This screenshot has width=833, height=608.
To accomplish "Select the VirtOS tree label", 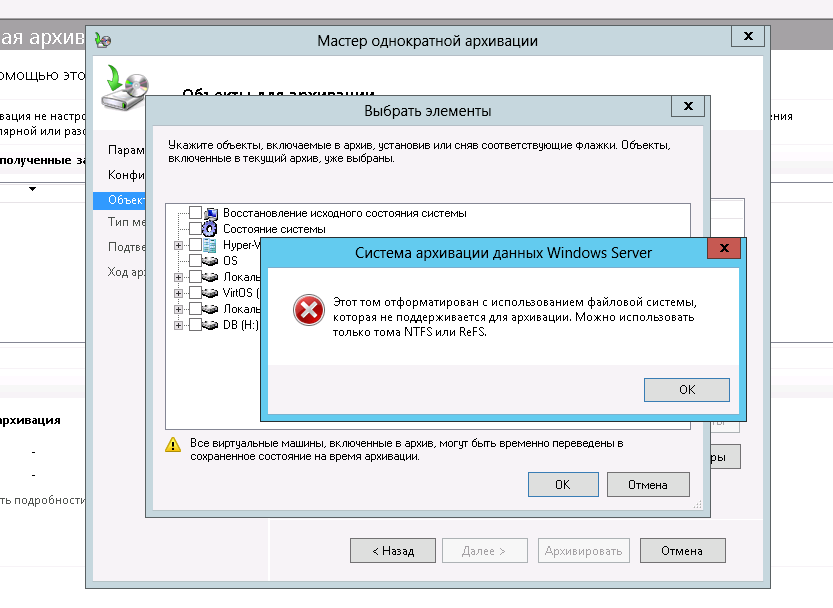I will point(241,293).
